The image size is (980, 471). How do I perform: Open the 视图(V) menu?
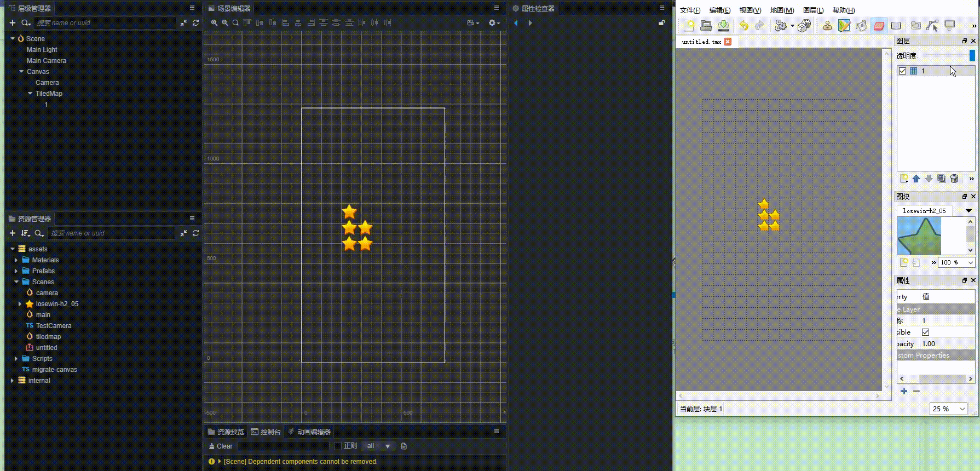pos(750,10)
